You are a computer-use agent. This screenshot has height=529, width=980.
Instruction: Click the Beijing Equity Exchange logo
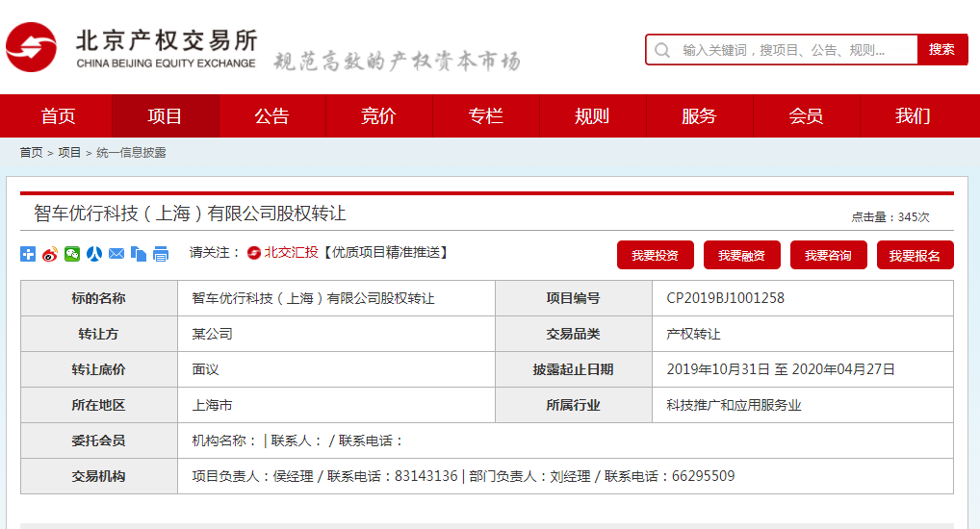coord(133,48)
